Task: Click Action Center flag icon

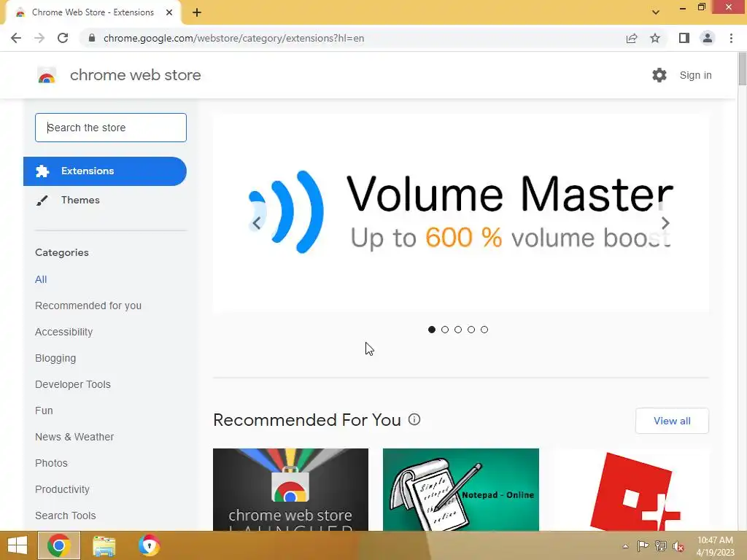Action: (x=643, y=546)
